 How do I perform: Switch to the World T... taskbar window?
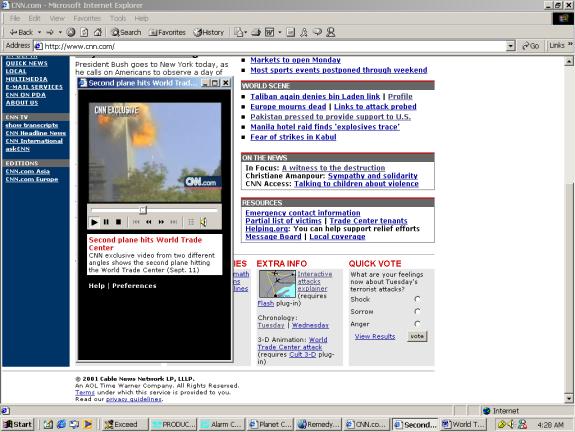464,424
